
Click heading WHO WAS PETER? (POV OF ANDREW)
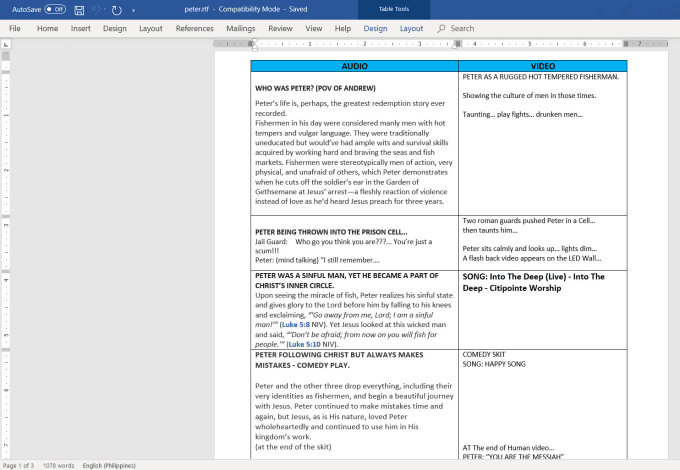click(x=315, y=88)
